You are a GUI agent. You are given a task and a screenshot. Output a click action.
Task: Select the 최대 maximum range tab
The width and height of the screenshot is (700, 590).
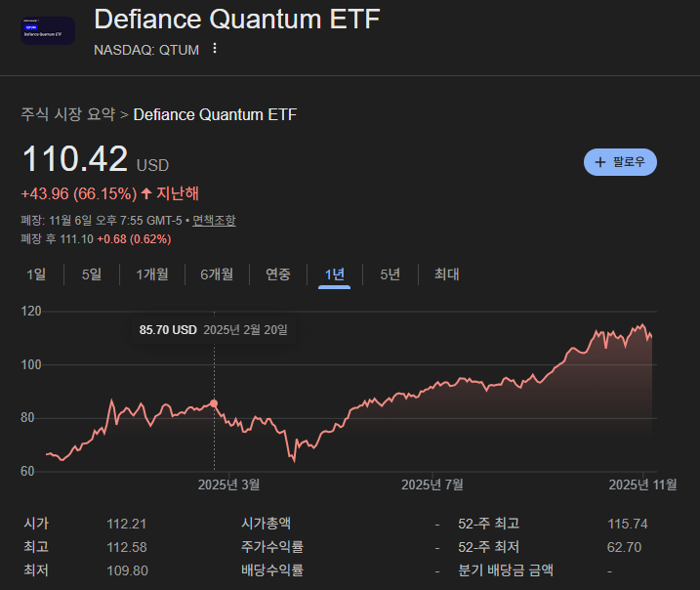[x=446, y=274]
